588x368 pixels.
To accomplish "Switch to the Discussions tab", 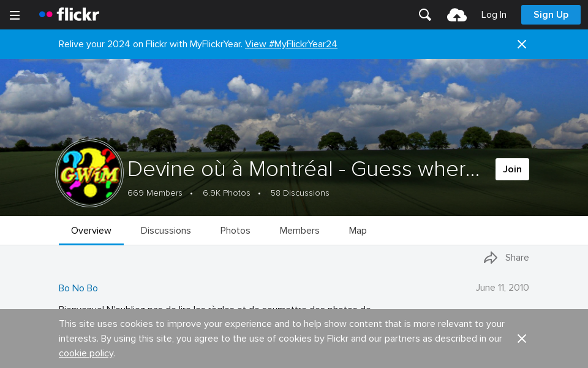I will 165,231.
